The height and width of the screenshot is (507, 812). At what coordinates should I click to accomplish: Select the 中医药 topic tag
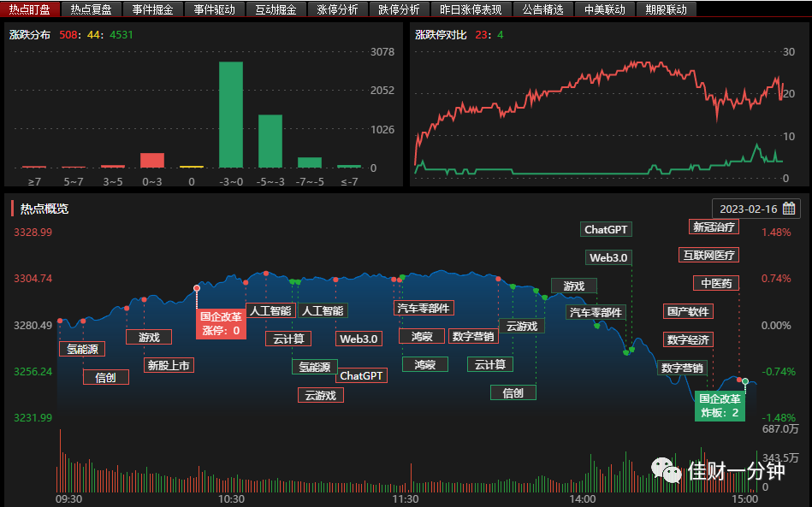pyautogui.click(x=716, y=283)
